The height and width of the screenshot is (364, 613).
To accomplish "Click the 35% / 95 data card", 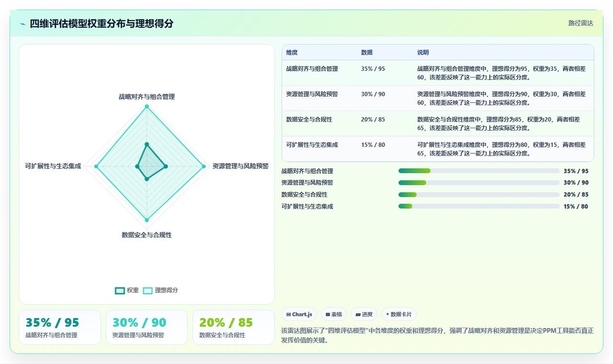I will pyautogui.click(x=60, y=327).
